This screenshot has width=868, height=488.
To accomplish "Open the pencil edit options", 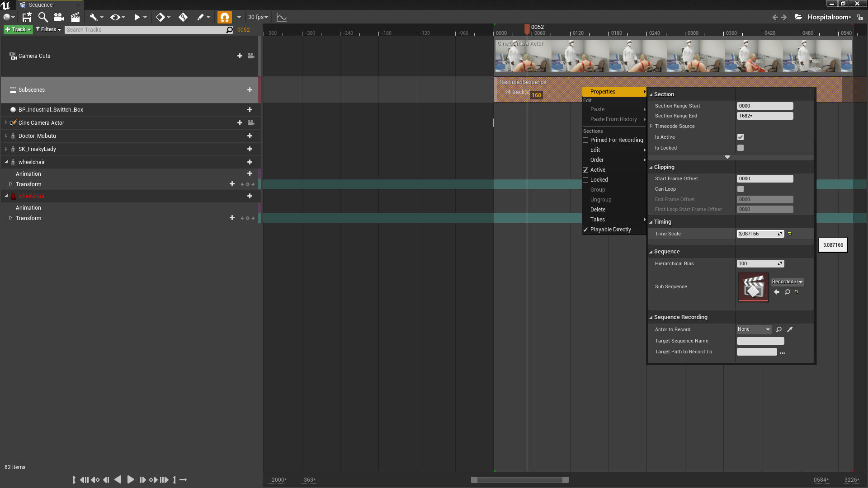I will pos(203,17).
